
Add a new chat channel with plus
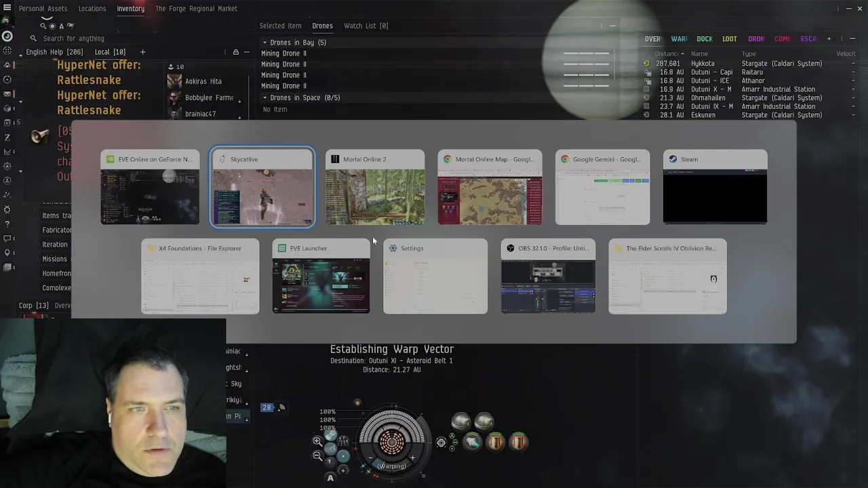pos(142,52)
